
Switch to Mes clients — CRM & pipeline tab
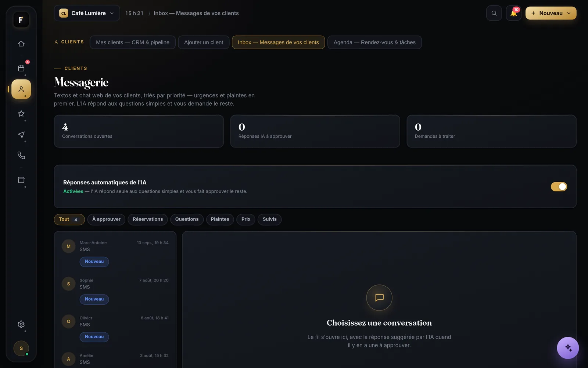tap(133, 42)
